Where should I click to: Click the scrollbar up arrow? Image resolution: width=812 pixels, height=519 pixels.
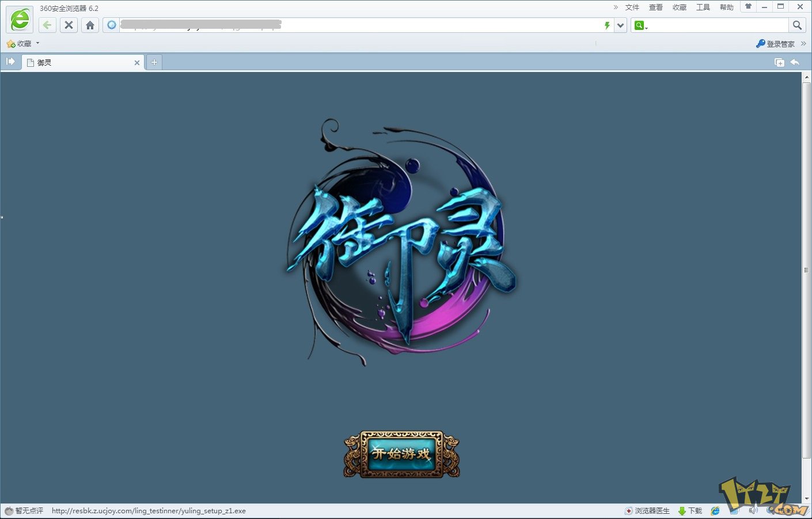(806, 77)
